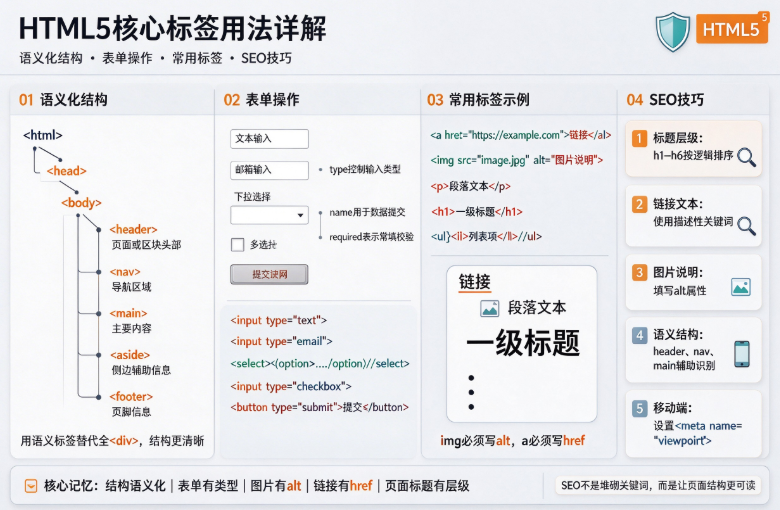780x510 pixels.
Task: Open the 下拉选择 dropdown
Action: (x=269, y=215)
